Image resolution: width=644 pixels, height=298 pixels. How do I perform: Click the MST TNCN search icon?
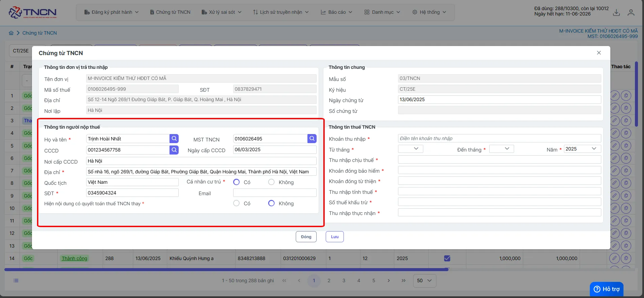click(312, 139)
